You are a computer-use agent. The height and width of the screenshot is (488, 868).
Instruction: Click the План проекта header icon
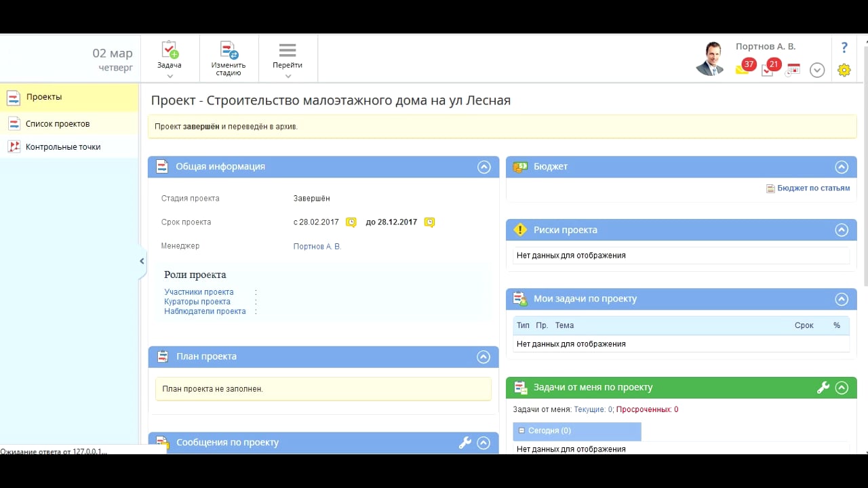tap(163, 357)
